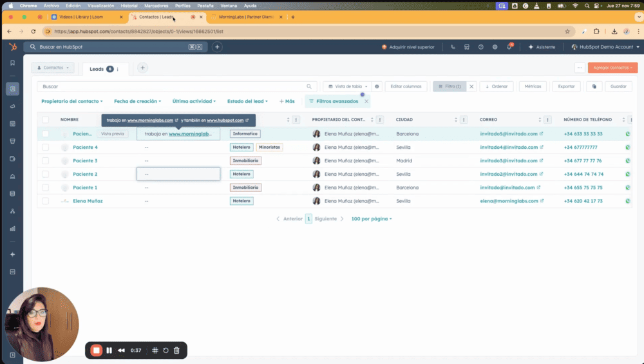The height and width of the screenshot is (364, 644).
Task: Open the Archivo menu in menu bar
Action: pos(52,6)
